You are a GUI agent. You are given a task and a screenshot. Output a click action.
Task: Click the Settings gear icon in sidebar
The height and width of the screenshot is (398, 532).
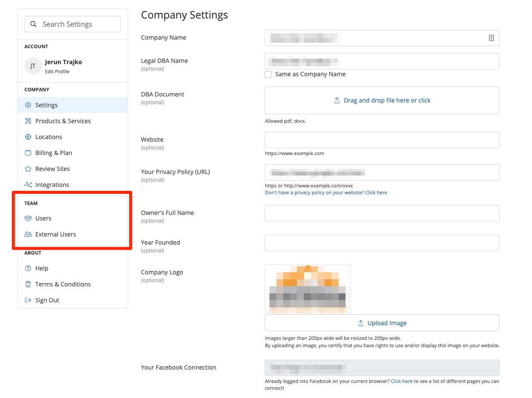28,105
